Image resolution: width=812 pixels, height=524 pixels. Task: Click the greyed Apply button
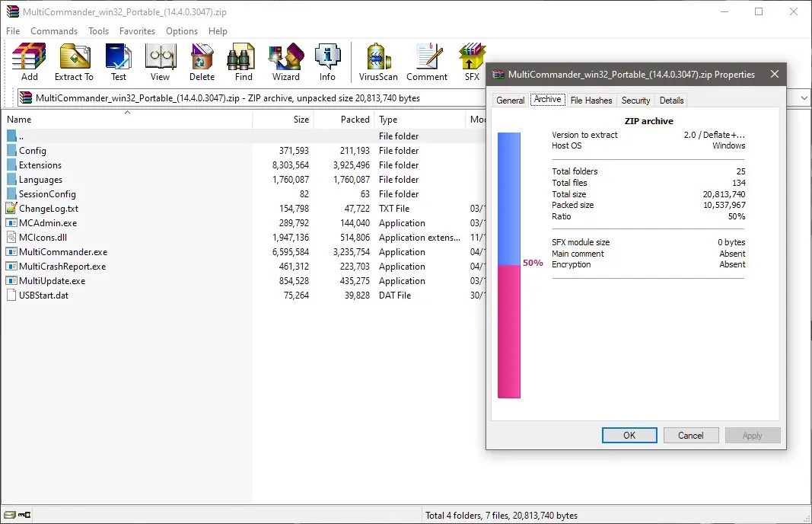tap(753, 436)
